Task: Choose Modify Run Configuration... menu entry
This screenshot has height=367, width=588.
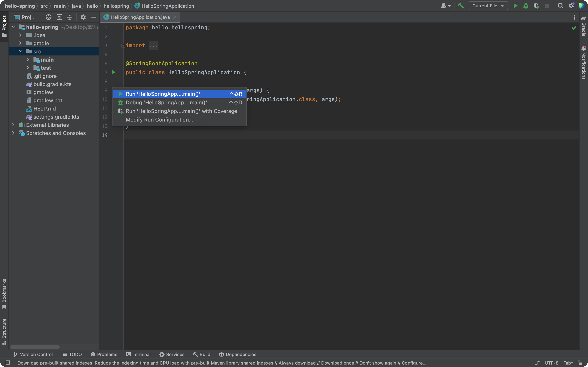Action: point(159,120)
